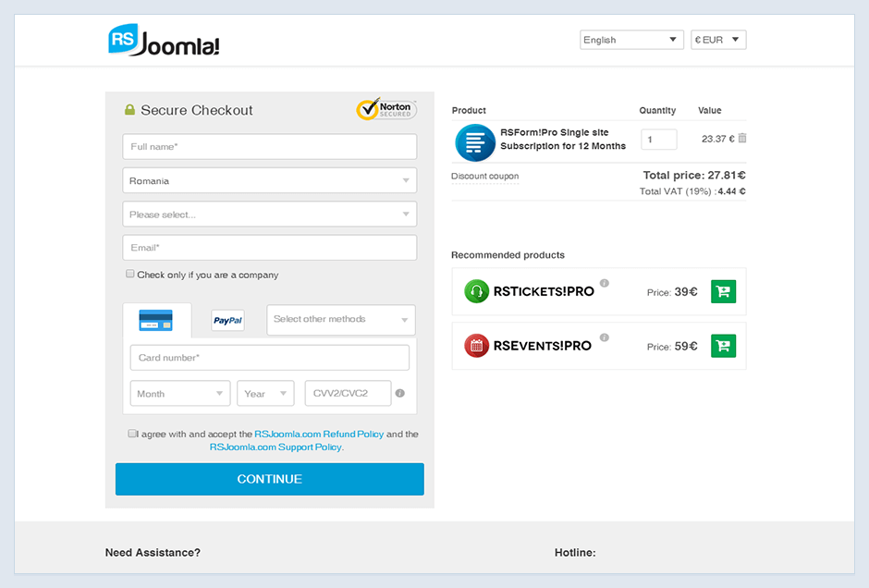This screenshot has width=869, height=588.
Task: Click the info icon beside RSEVENTS!PRO
Action: tap(605, 337)
